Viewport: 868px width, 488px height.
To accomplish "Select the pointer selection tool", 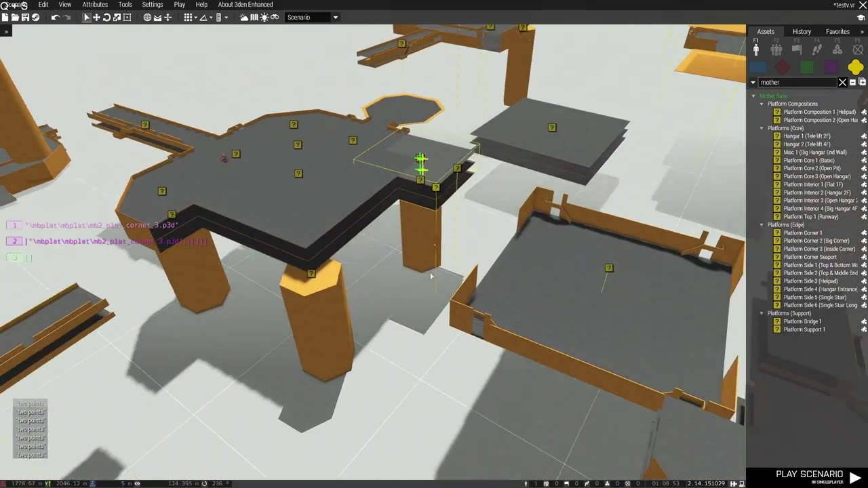I will click(87, 18).
